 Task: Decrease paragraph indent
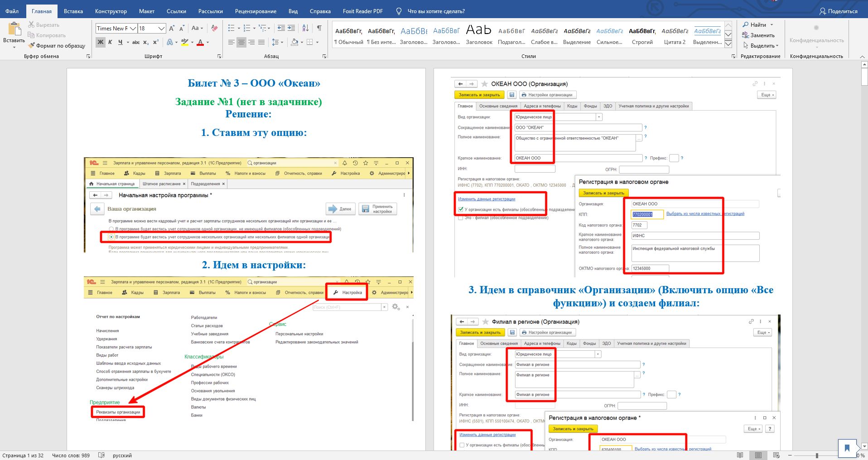point(281,28)
